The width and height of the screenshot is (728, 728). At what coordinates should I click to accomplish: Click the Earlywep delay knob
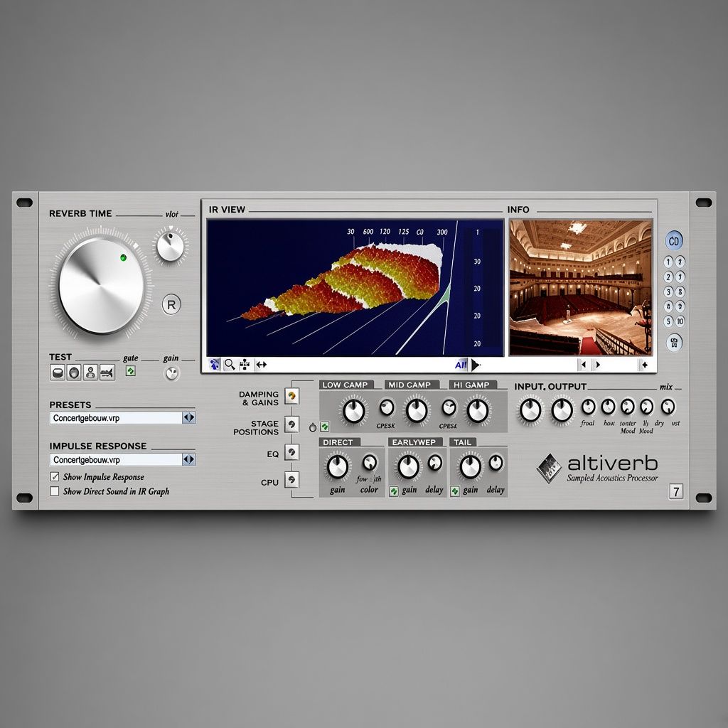(x=435, y=463)
